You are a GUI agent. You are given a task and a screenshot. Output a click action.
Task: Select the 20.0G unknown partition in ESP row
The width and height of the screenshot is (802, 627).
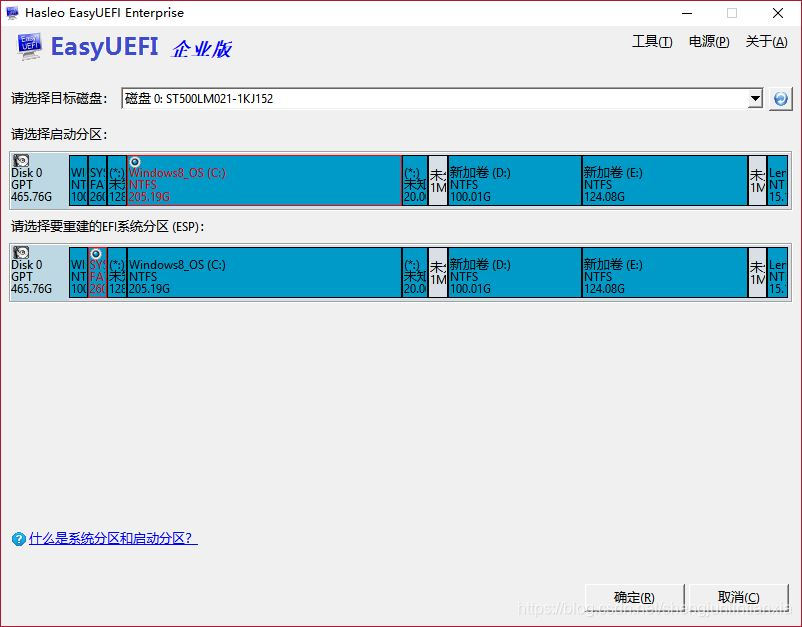[x=415, y=273]
